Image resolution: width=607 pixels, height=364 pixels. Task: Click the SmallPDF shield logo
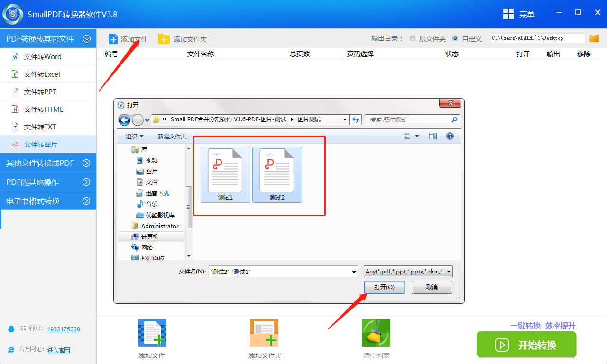click(x=13, y=14)
